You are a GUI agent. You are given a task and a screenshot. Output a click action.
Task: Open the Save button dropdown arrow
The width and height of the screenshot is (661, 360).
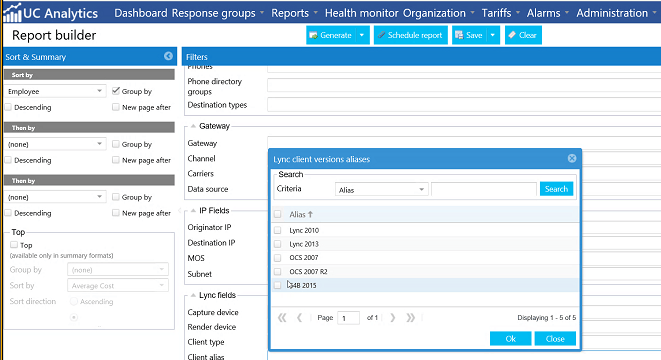(493, 35)
